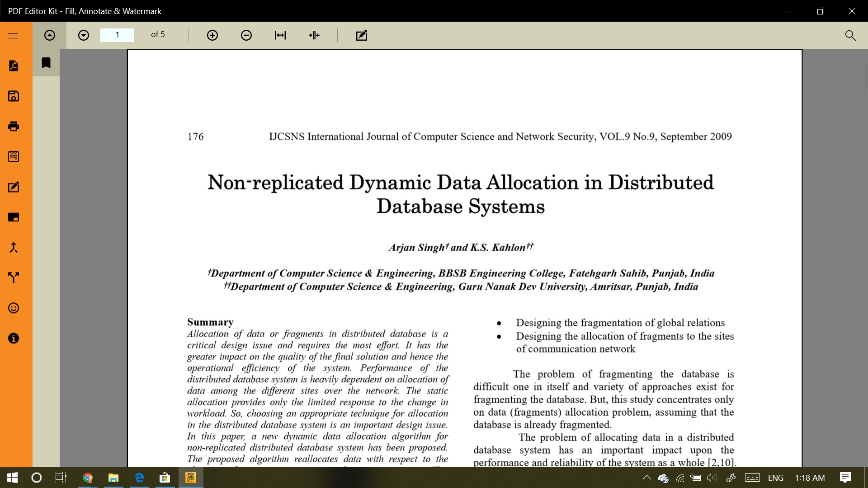The image size is (868, 488).
Task: Zoom out with the minus button
Action: pyautogui.click(x=246, y=35)
